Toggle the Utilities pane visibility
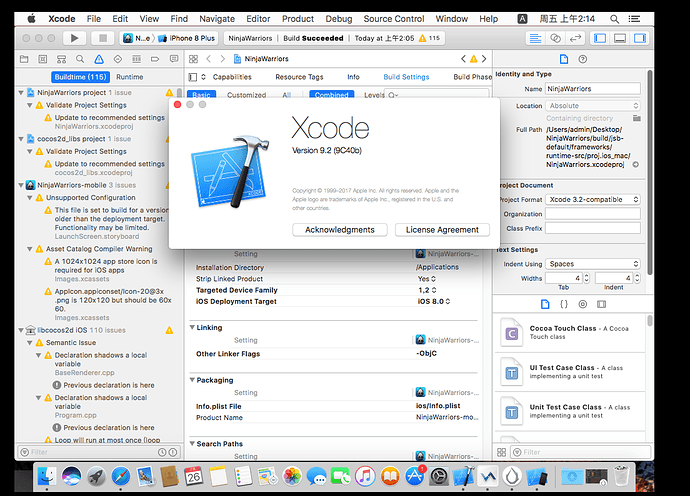This screenshot has width=690, height=496. pyautogui.click(x=640, y=38)
